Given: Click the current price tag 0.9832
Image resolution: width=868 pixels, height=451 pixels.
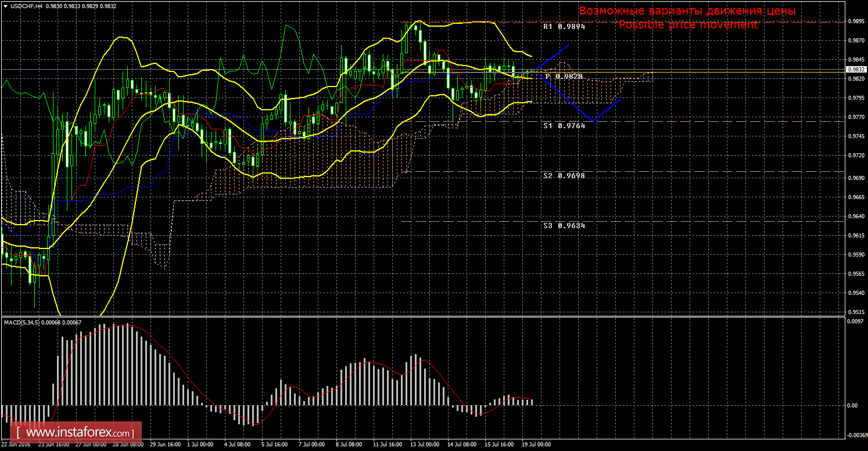Looking at the screenshot, I should click(855, 69).
